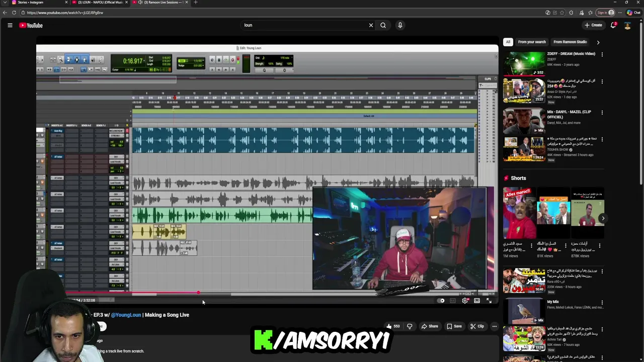Click the green highlighted vocal clip in DAW video
644x362 pixels.
coord(222,216)
